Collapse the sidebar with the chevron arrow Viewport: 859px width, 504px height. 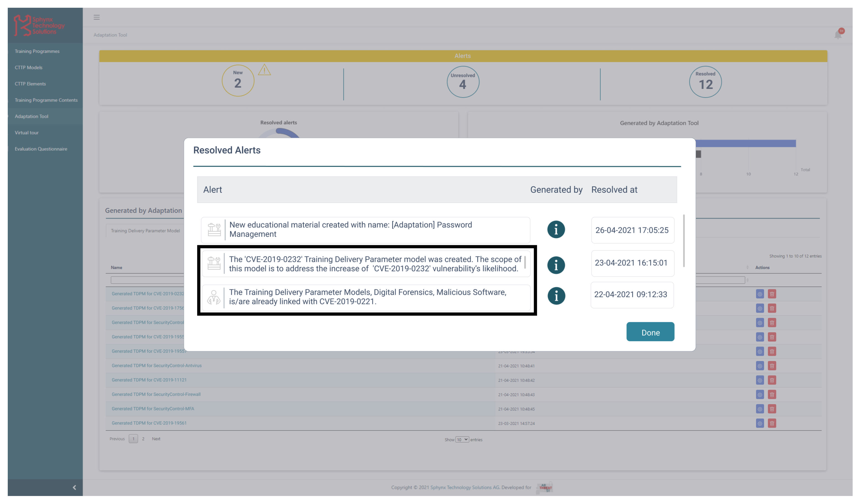point(74,487)
